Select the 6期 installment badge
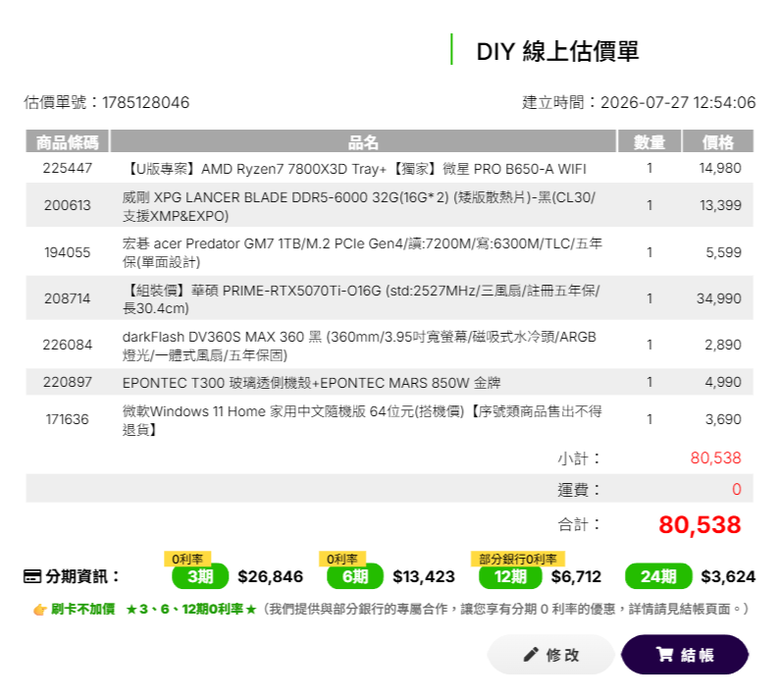 pyautogui.click(x=355, y=577)
